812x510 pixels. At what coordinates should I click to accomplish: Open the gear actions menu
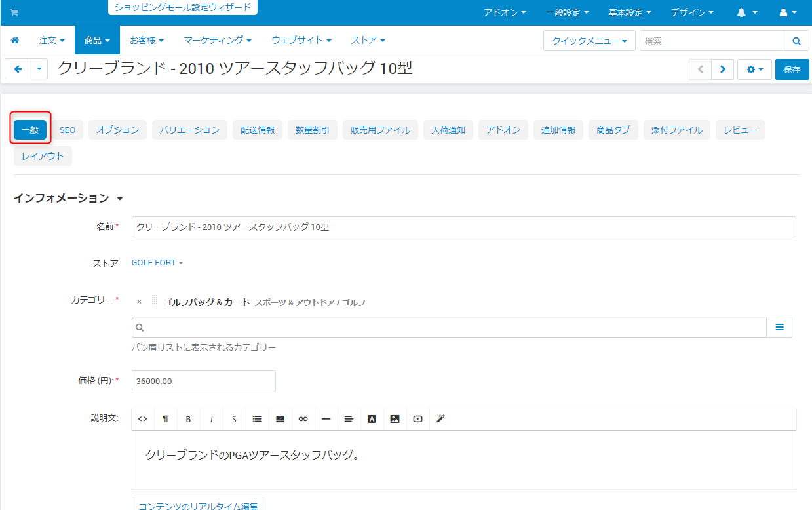click(x=754, y=69)
